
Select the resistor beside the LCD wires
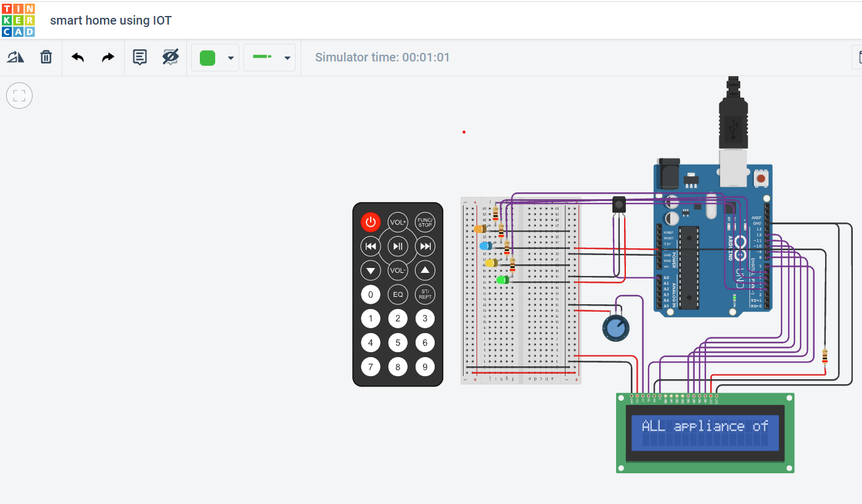[x=824, y=356]
